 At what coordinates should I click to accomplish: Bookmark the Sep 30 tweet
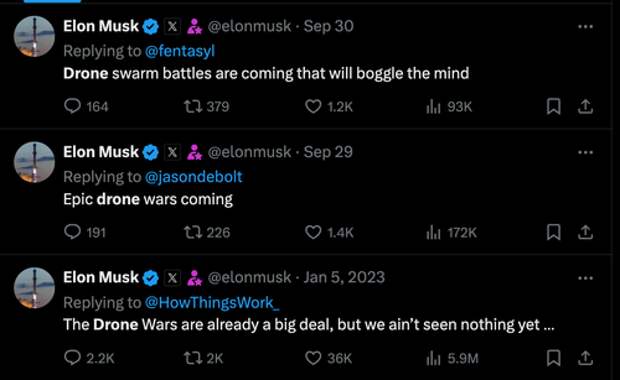(554, 106)
